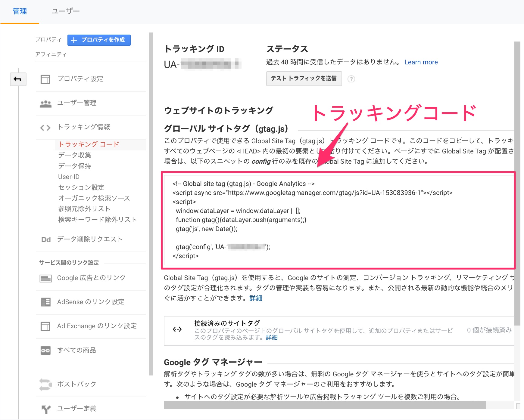524x420 pixels.
Task: Click the AdSense のリンク設定 icon
Action: 45,302
